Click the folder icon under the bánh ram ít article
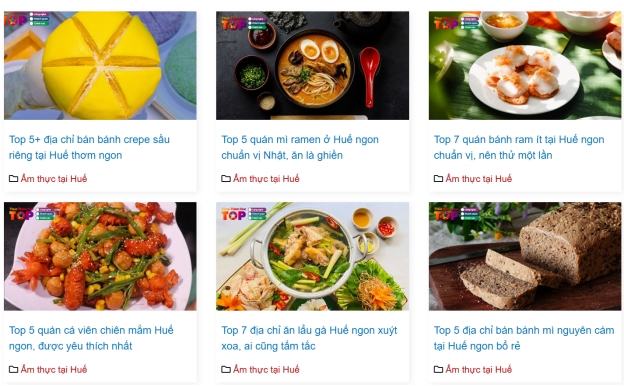This screenshot has width=624, height=386. [438, 179]
